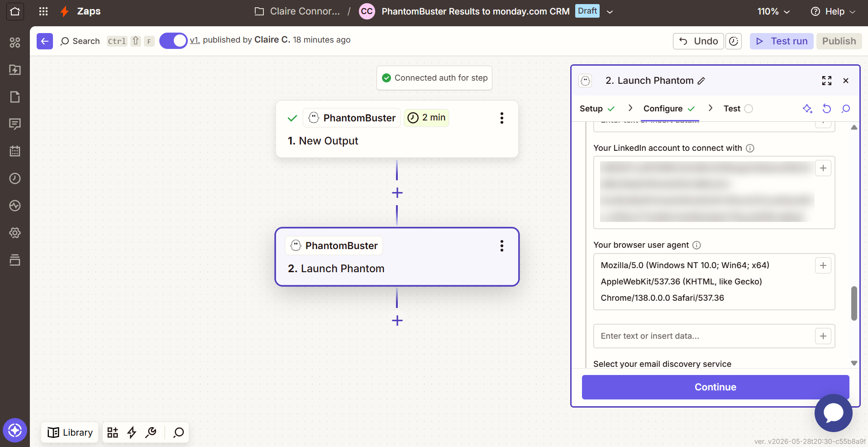Click the panel scroll up arrow
Image resolution: width=868 pixels, height=447 pixels.
point(854,127)
